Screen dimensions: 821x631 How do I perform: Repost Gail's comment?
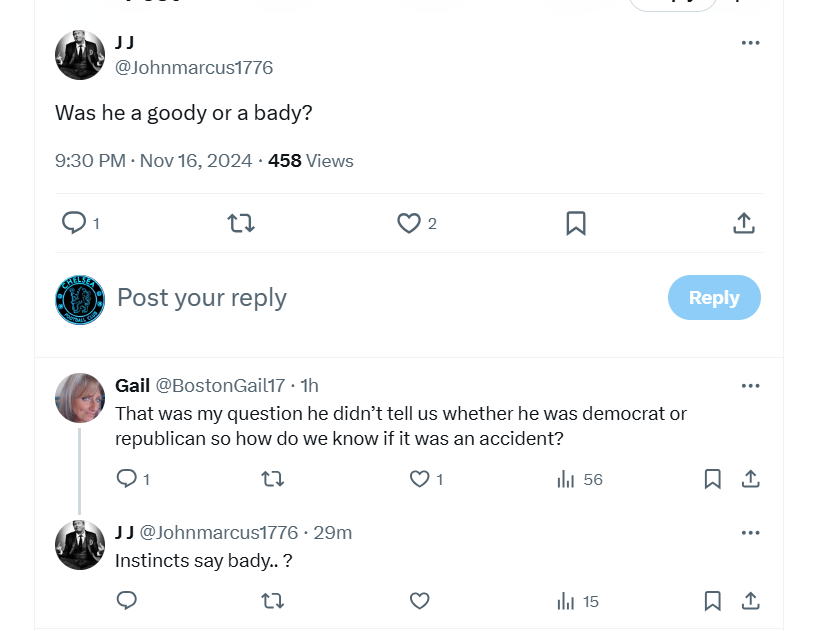[x=272, y=479]
